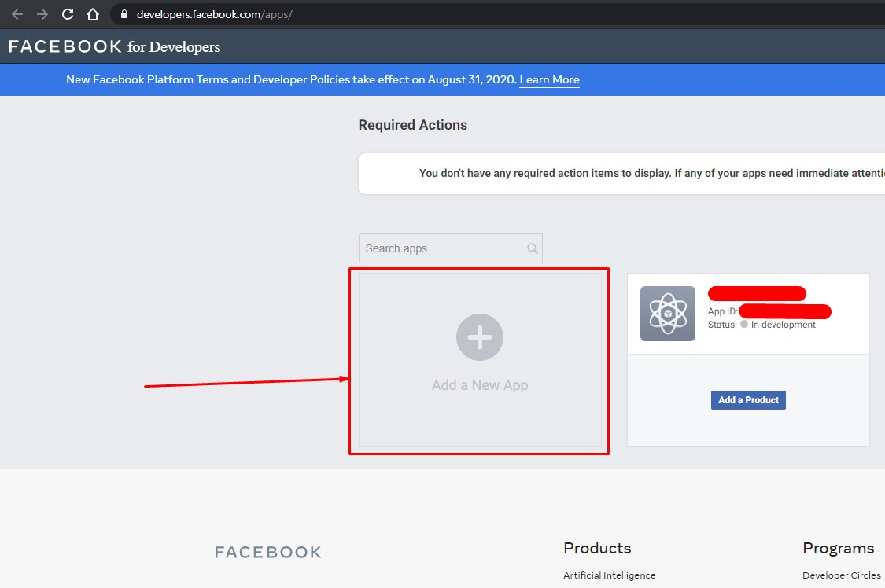The image size is (885, 588).
Task: Select the no required action items message
Action: 652,174
